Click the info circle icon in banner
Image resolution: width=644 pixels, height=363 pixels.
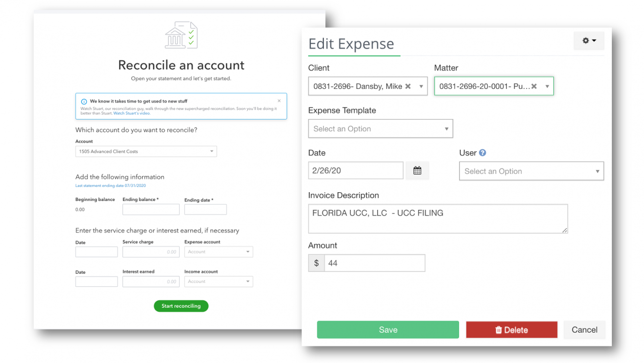point(84,102)
